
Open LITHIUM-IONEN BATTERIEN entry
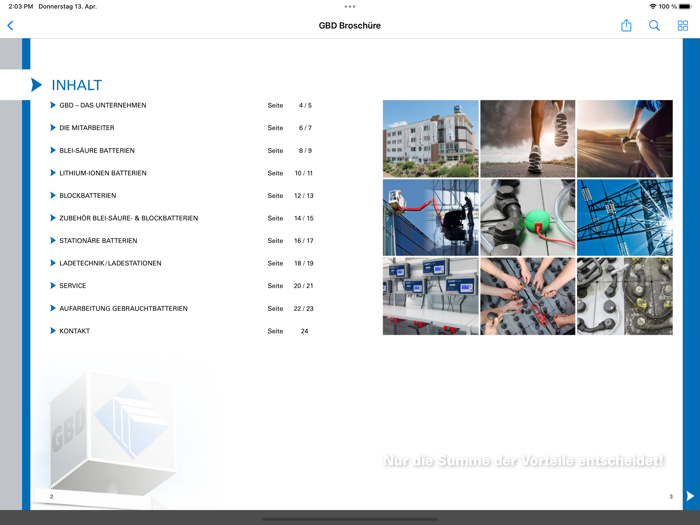[x=103, y=173]
